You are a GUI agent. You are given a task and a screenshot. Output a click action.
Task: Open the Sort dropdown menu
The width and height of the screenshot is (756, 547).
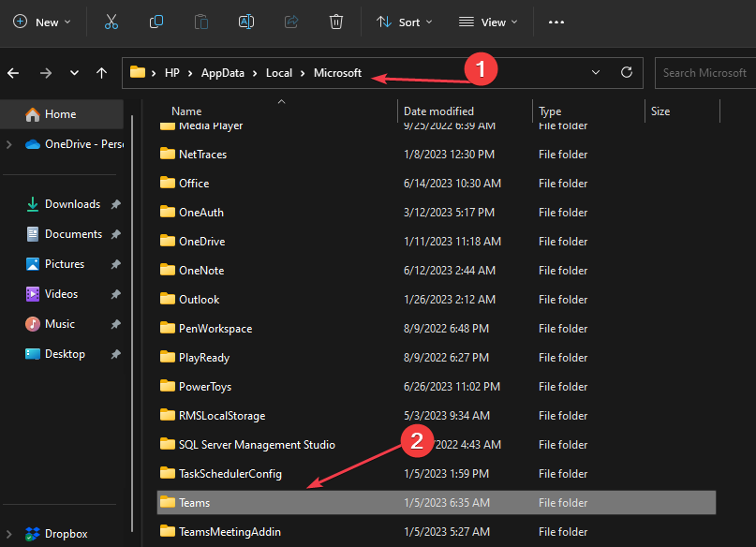pos(404,22)
